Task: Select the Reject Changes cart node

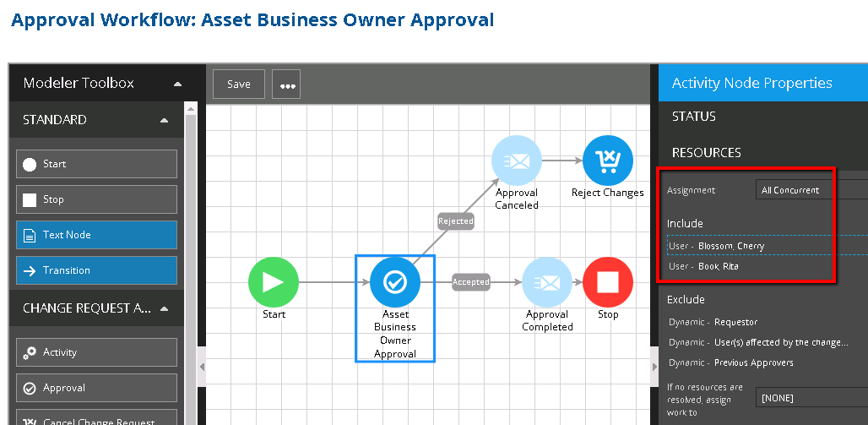Action: point(607,160)
